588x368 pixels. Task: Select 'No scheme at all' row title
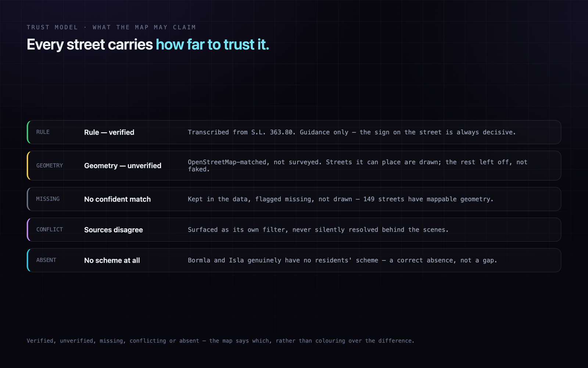pyautogui.click(x=112, y=261)
